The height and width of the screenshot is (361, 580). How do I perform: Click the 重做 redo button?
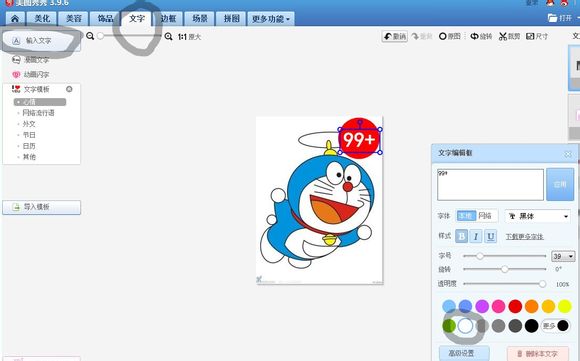tap(422, 36)
